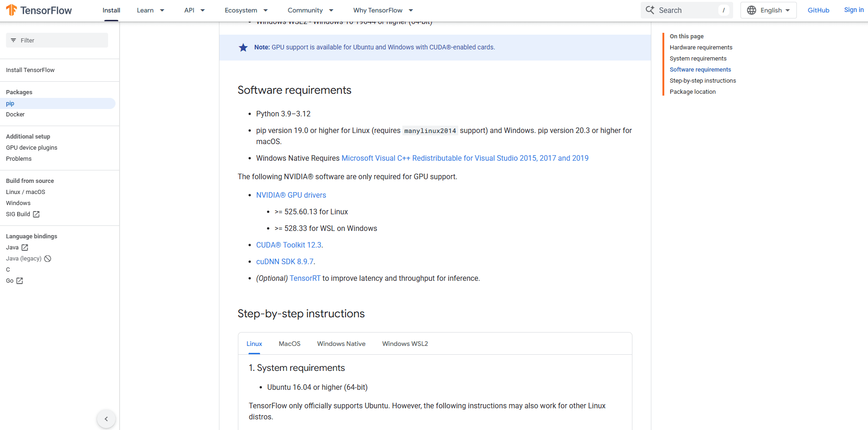Open the Problems sidebar entry
This screenshot has width=868, height=430.
click(x=18, y=159)
